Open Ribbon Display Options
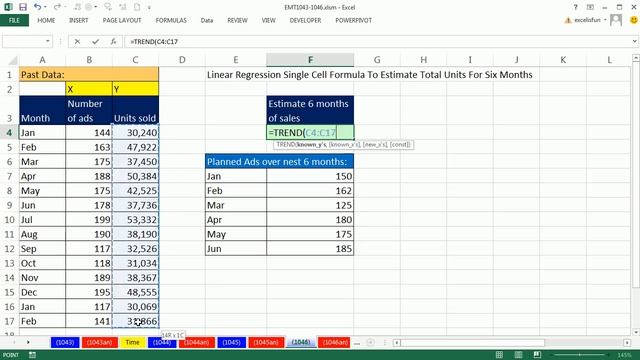The image size is (640, 360). pyautogui.click(x=590, y=7)
